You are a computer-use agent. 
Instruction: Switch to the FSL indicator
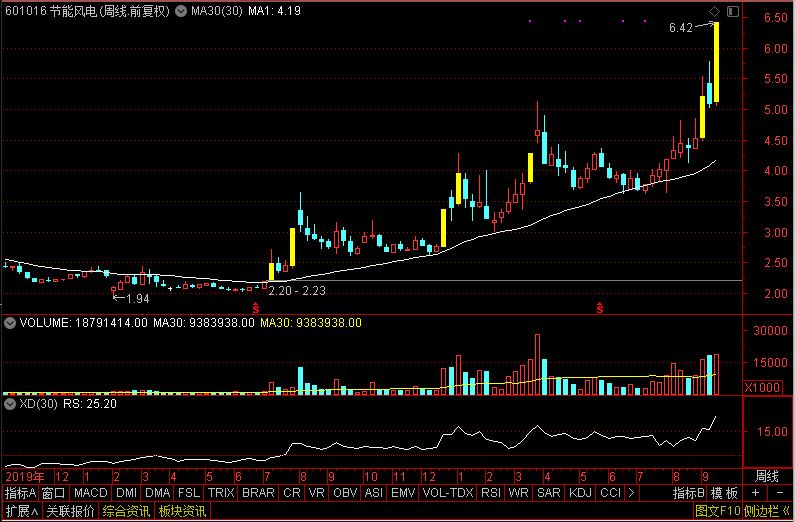[x=189, y=493]
